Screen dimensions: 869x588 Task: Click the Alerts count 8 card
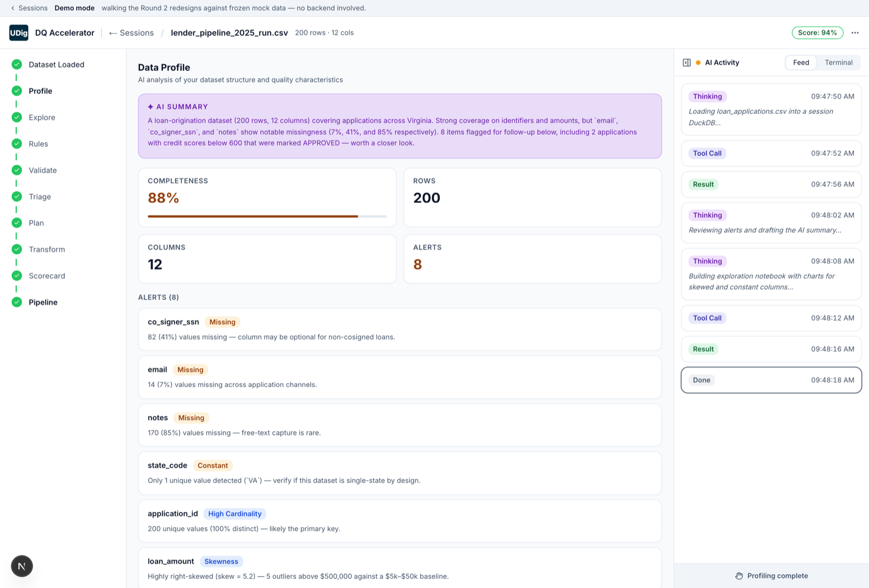point(532,259)
